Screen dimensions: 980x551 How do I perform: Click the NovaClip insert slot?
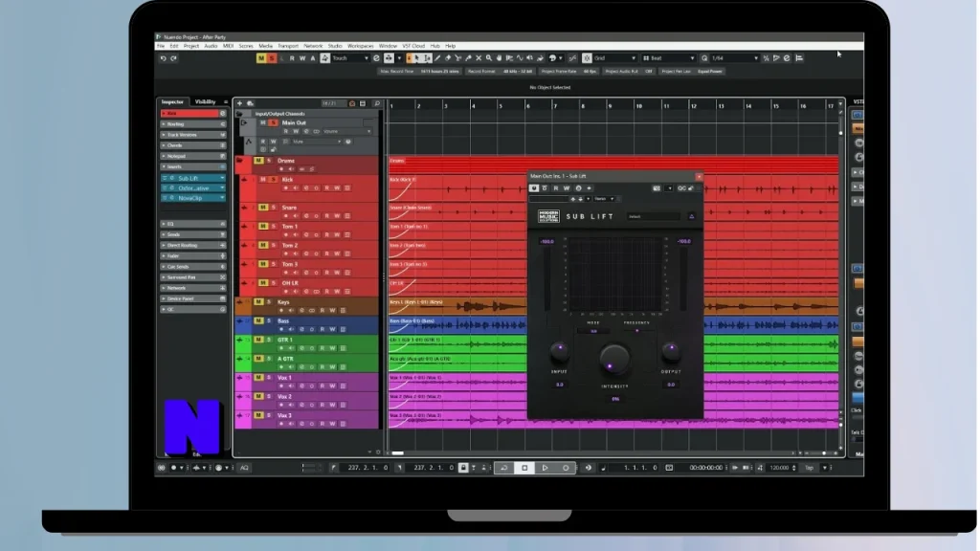[193, 198]
